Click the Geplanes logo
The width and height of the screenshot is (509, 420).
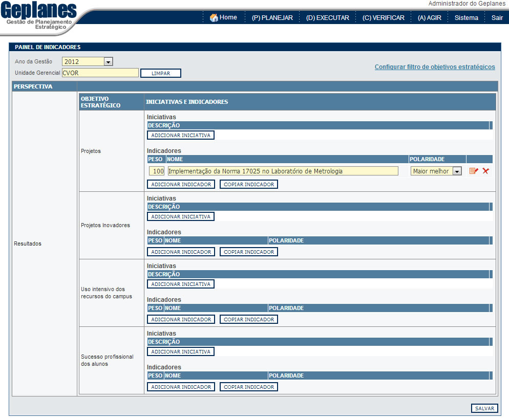(x=38, y=16)
